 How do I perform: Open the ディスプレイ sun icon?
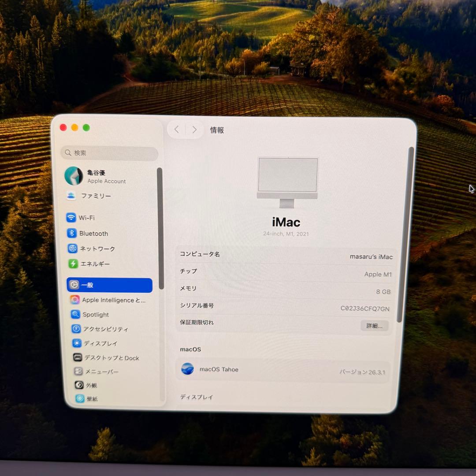point(77,343)
